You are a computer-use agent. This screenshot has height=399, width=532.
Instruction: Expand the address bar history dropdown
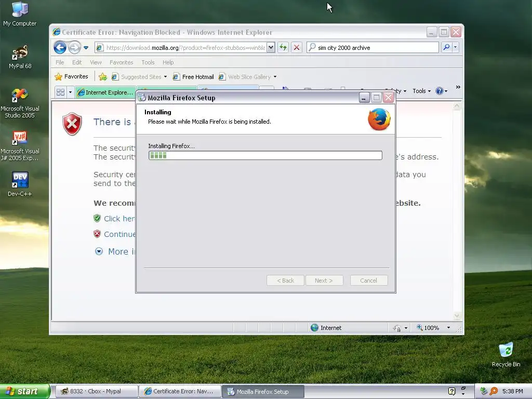[x=271, y=48]
